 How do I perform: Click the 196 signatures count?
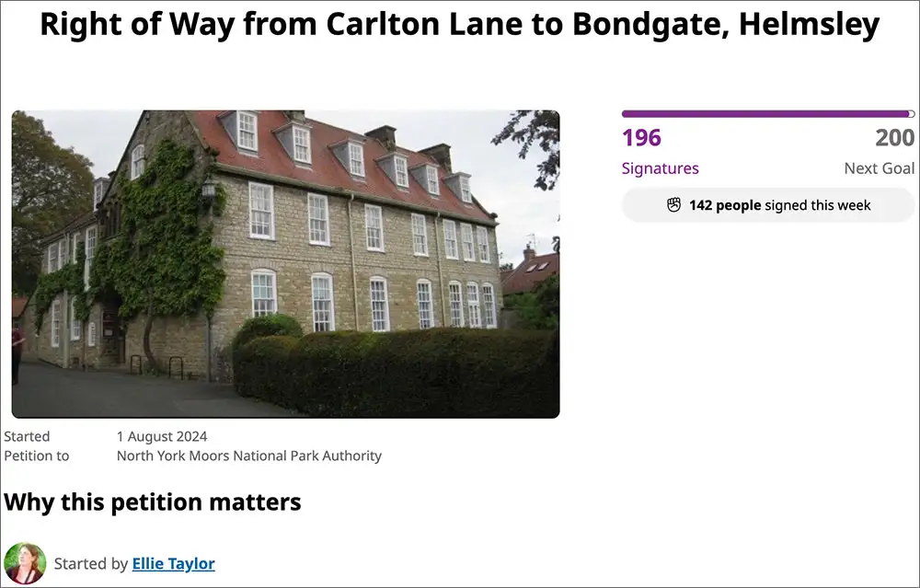click(x=641, y=138)
